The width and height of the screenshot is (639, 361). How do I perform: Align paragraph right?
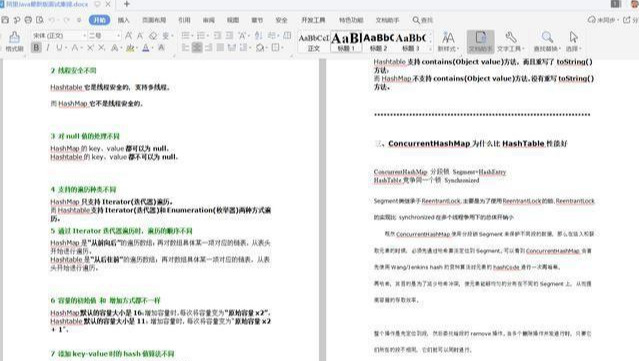point(209,48)
